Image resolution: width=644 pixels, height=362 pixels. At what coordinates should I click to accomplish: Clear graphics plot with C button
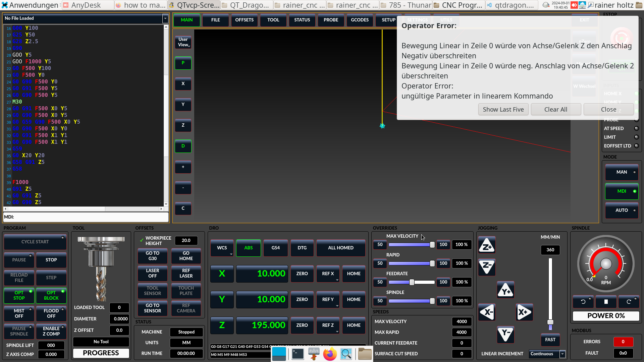point(183,208)
